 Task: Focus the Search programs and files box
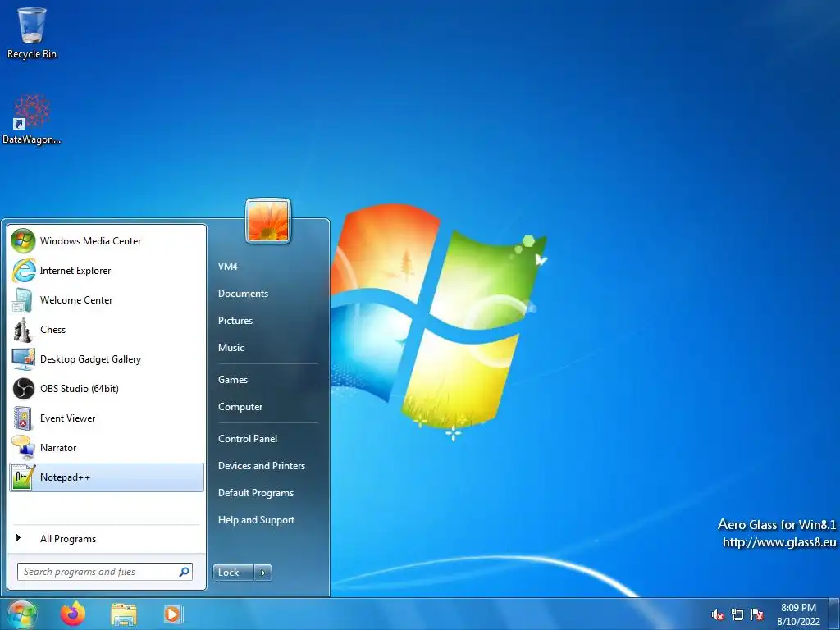104,572
